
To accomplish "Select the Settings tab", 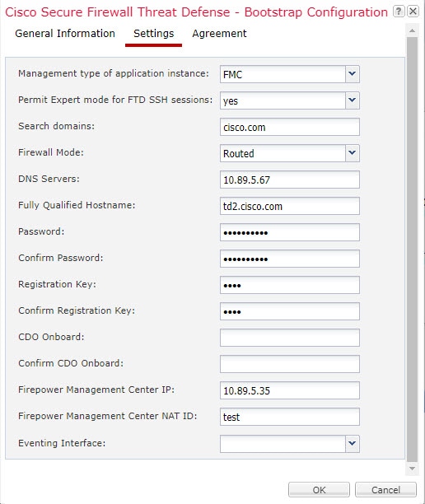I will 154,34.
